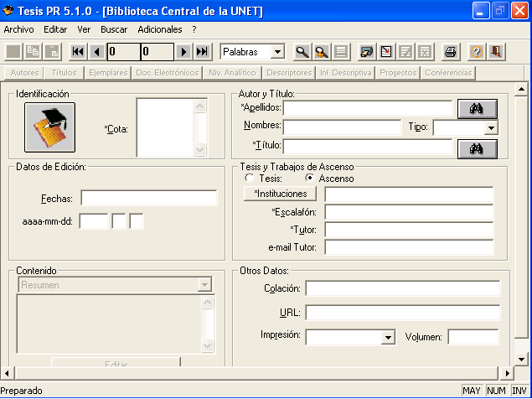Switch to the Proyectos tab
Screen dimensions: 532x399
pyautogui.click(x=398, y=73)
